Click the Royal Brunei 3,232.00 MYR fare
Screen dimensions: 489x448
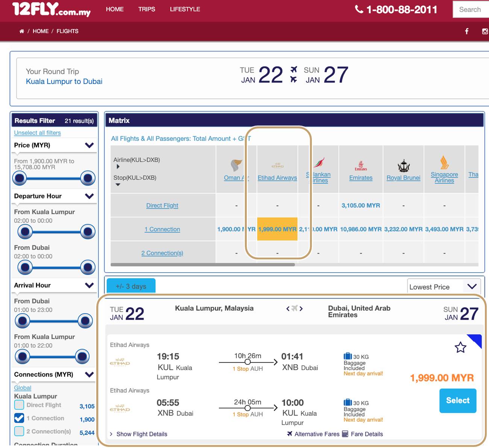(x=403, y=229)
